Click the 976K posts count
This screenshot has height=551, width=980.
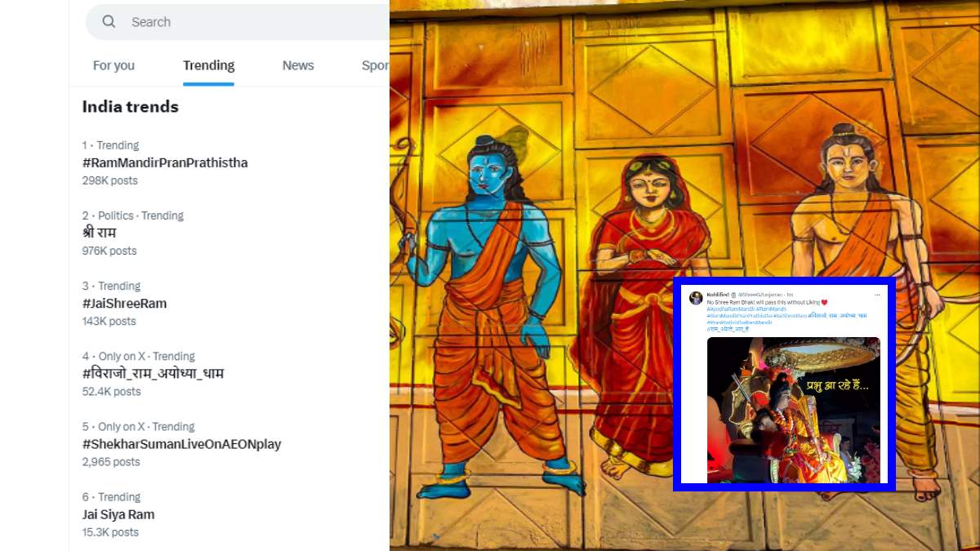click(x=109, y=251)
